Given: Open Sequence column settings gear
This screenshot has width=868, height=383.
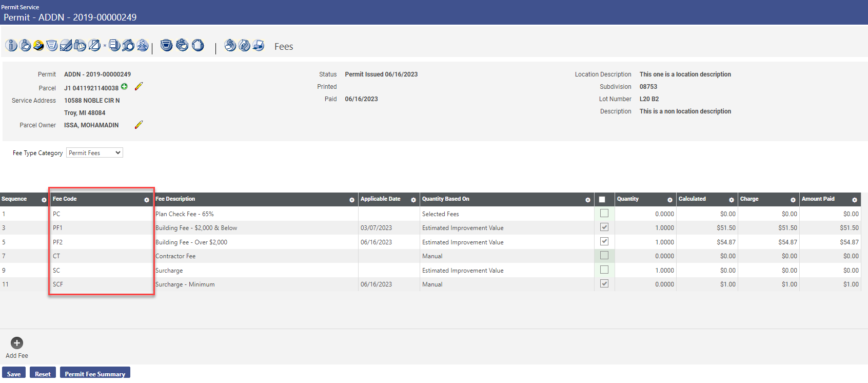Looking at the screenshot, I should click(44, 200).
